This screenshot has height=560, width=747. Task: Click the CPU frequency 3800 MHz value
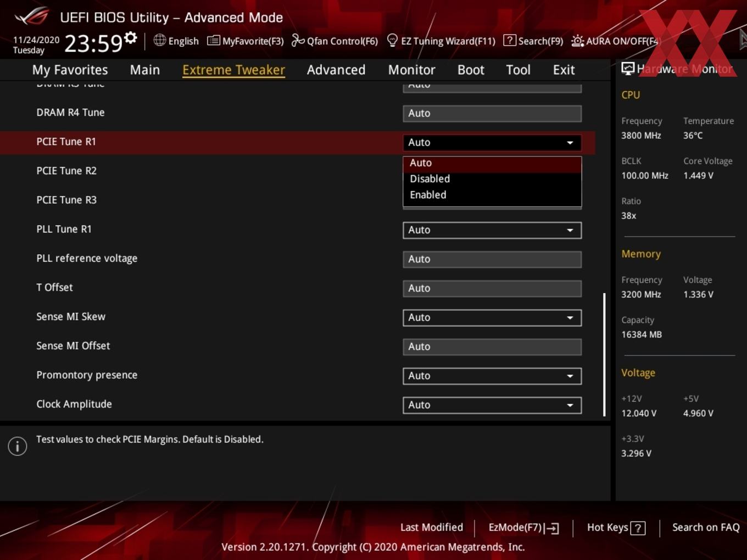point(641,136)
